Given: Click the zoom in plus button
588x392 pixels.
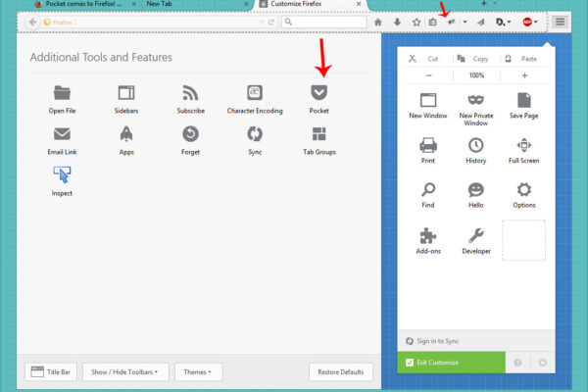Looking at the screenshot, I should tap(524, 75).
